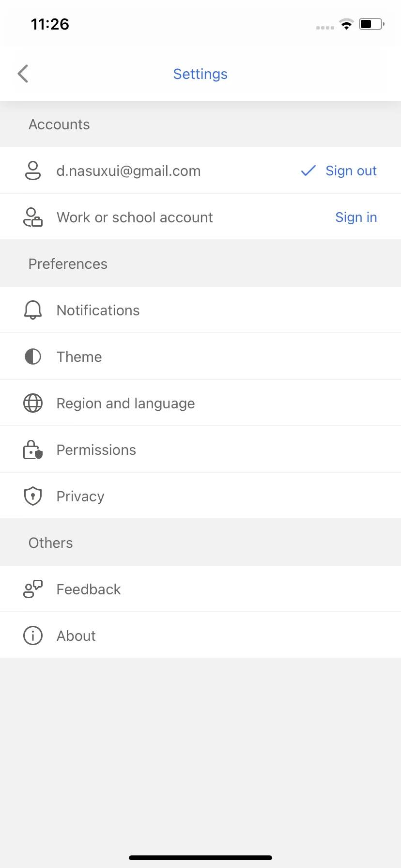Viewport: 401px width, 868px height.
Task: Tap the Privacy shield icon
Action: click(33, 496)
